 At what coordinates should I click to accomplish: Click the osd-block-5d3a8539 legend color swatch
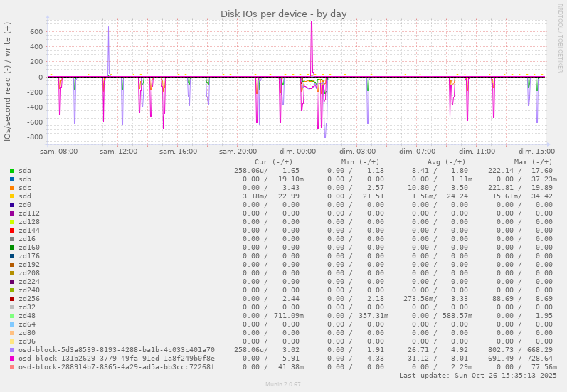[x=12, y=350]
